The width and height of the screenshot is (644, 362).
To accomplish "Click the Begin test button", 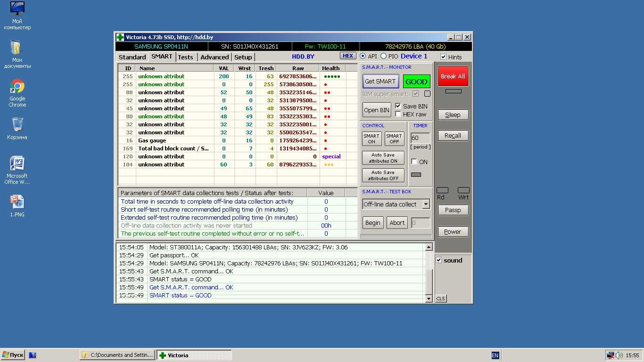I will 372,223.
